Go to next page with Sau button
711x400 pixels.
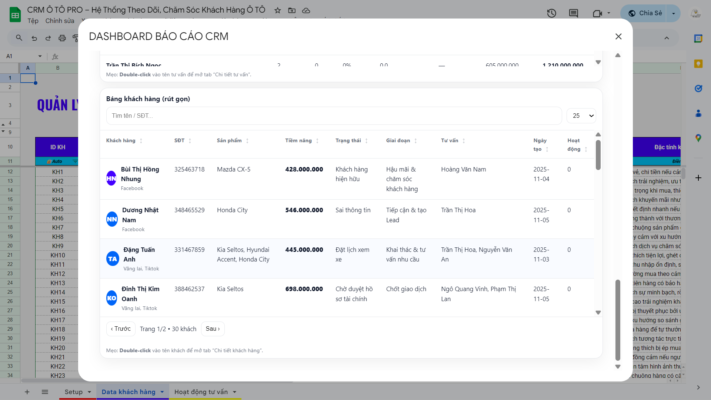(213, 328)
